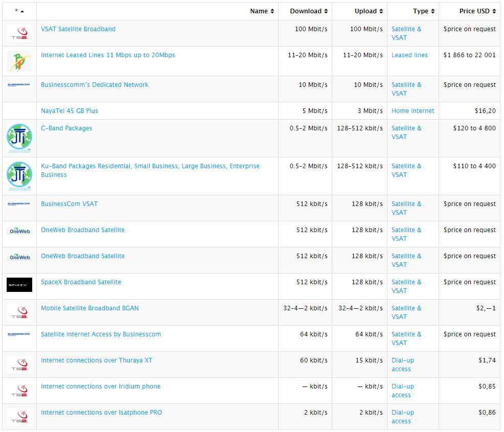Click the SpaceX logo thumbnail

point(19,285)
